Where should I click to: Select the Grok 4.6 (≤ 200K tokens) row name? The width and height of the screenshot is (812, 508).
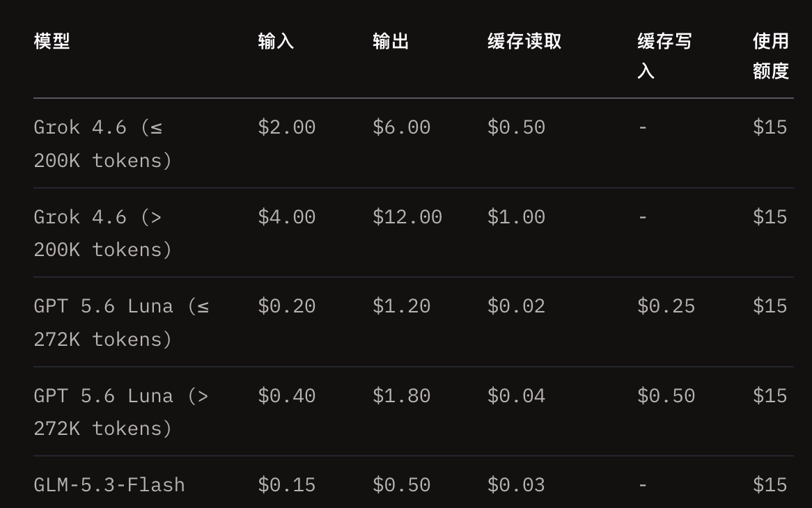pyautogui.click(x=102, y=144)
